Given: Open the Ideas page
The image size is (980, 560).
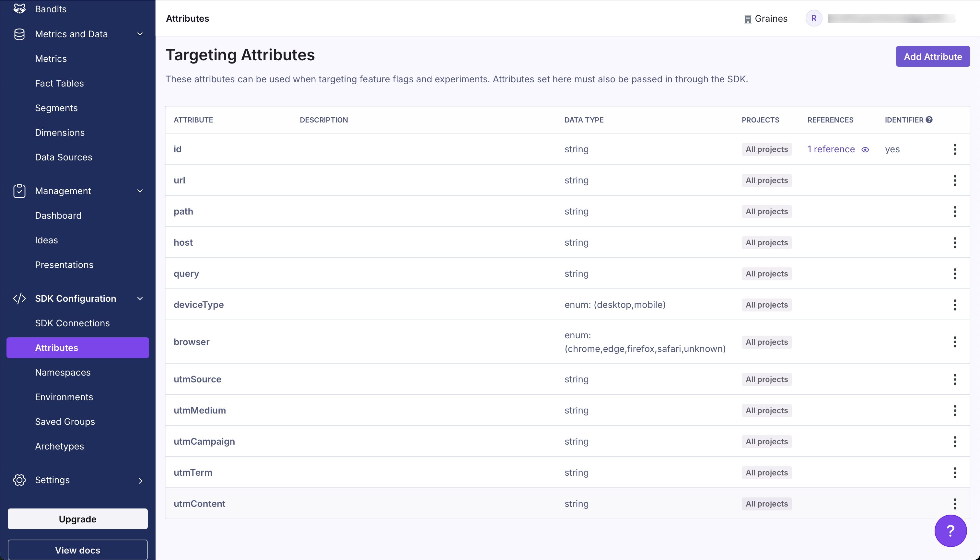Looking at the screenshot, I should tap(46, 240).
